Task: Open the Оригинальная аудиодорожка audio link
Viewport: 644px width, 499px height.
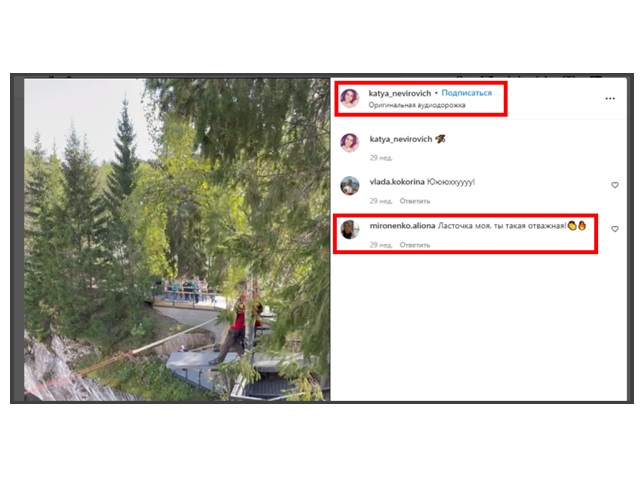Action: point(417,105)
